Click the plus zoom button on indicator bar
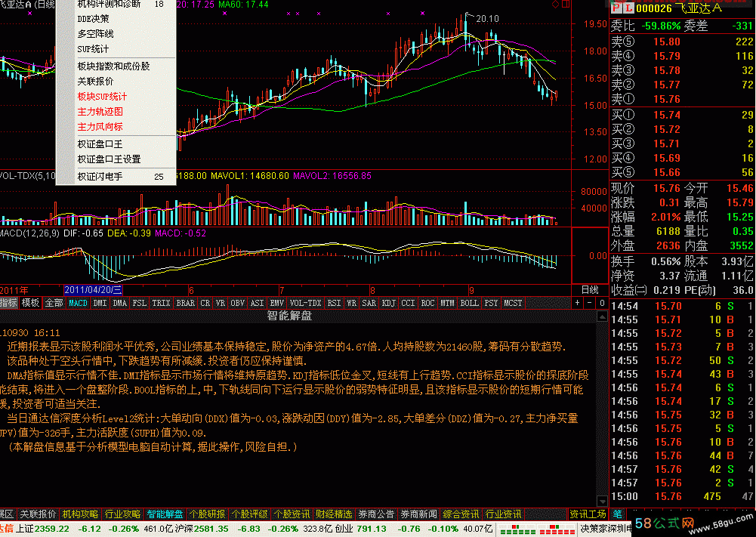Image resolution: width=756 pixels, height=537 pixels. 577,303
